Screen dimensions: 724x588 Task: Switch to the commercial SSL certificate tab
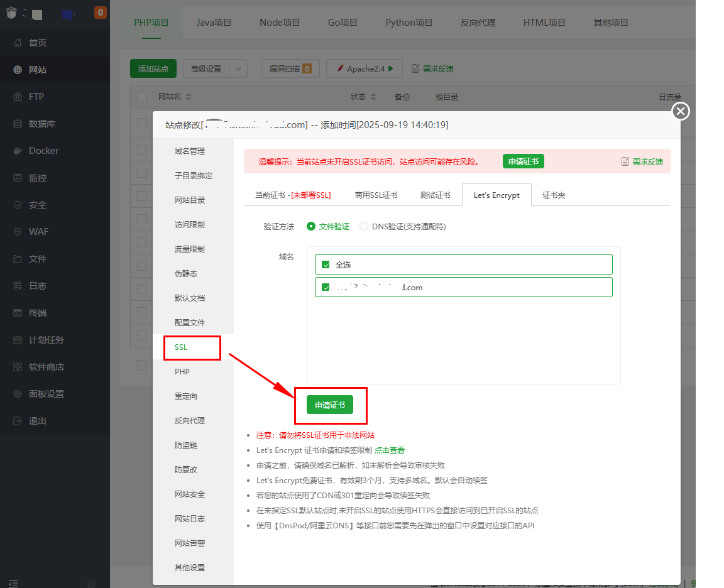376,195
